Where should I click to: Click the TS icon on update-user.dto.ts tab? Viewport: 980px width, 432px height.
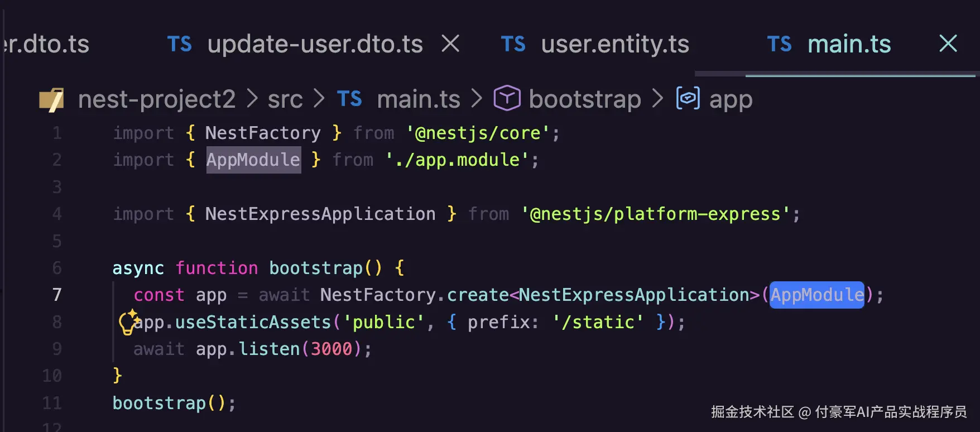tap(180, 44)
